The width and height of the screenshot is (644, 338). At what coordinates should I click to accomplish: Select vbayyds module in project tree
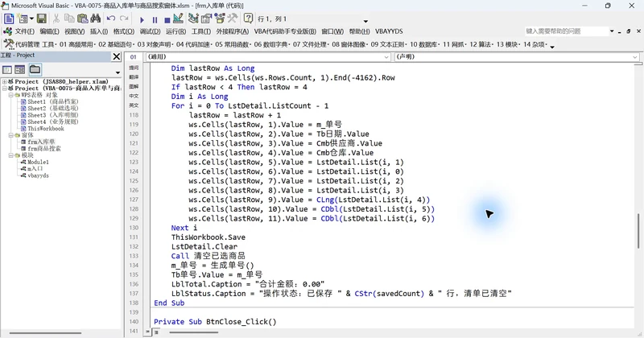point(35,175)
